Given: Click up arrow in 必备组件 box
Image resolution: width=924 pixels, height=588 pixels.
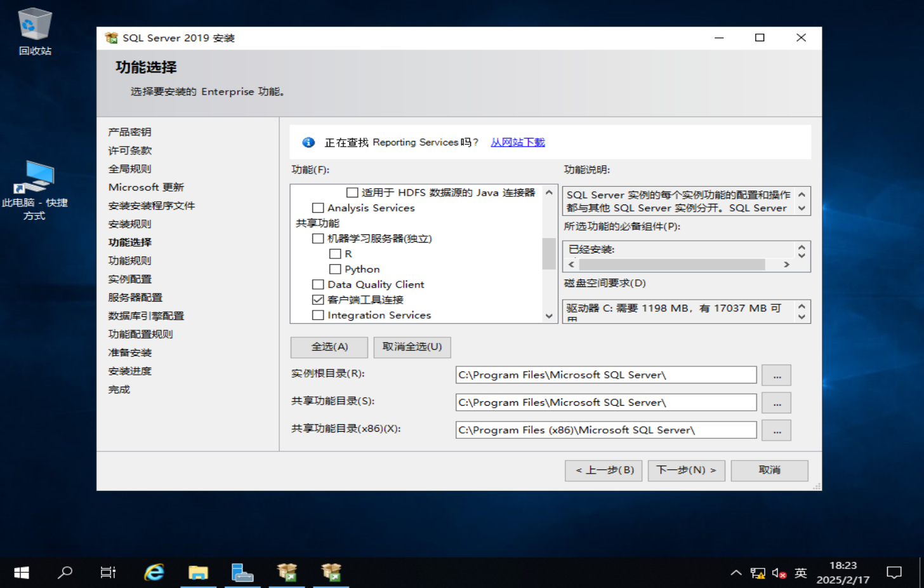Looking at the screenshot, I should 802,248.
